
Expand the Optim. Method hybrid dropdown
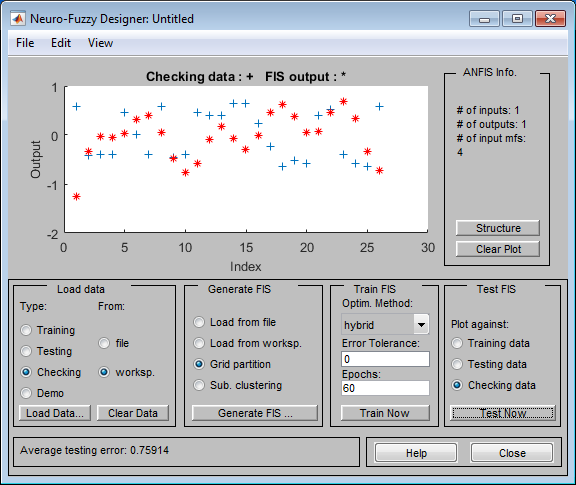tap(421, 324)
